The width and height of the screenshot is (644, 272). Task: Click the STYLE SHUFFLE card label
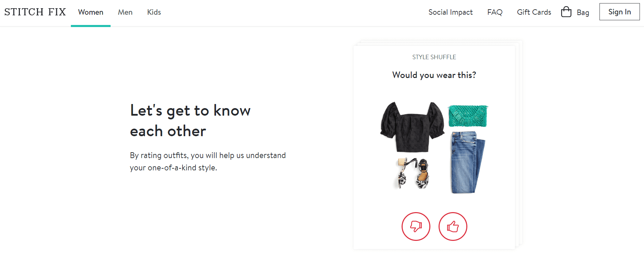434,57
